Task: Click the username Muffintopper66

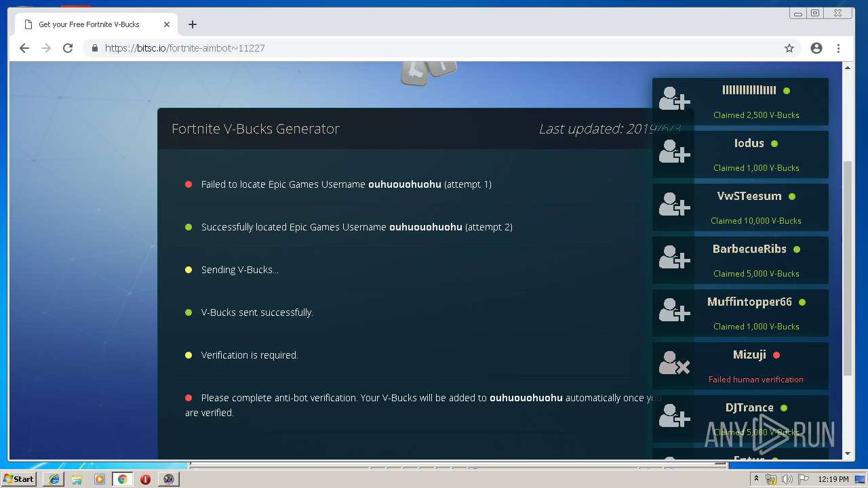Action: tap(749, 302)
